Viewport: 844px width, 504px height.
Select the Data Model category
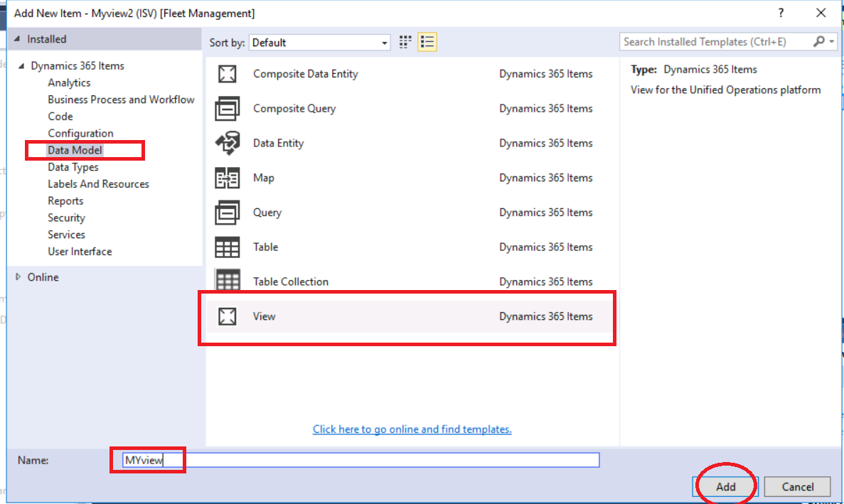click(75, 150)
